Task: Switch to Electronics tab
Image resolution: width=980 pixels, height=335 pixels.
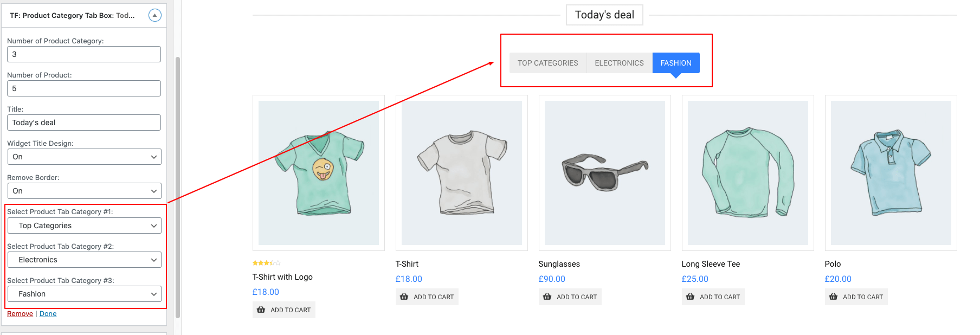Action: click(x=619, y=63)
